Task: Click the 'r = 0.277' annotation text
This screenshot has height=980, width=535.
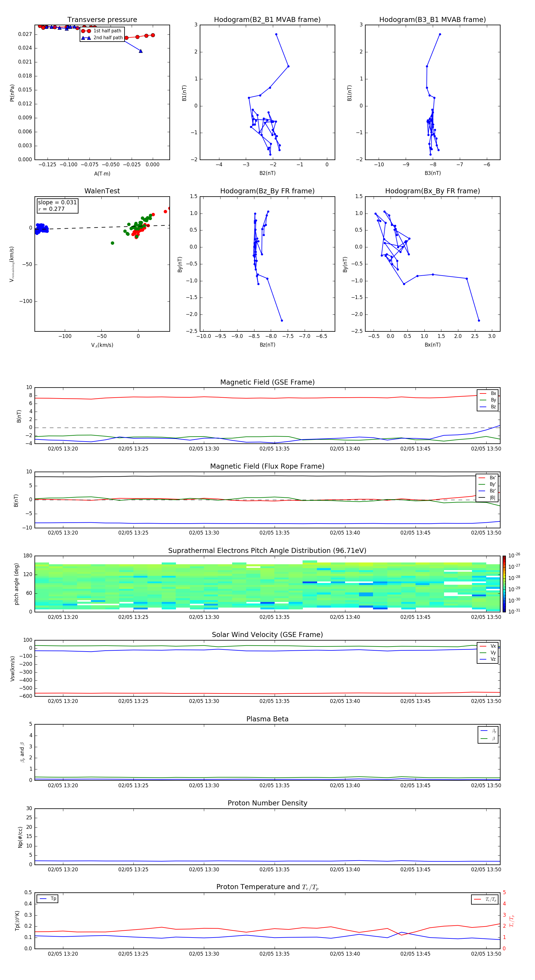Action: click(x=51, y=209)
